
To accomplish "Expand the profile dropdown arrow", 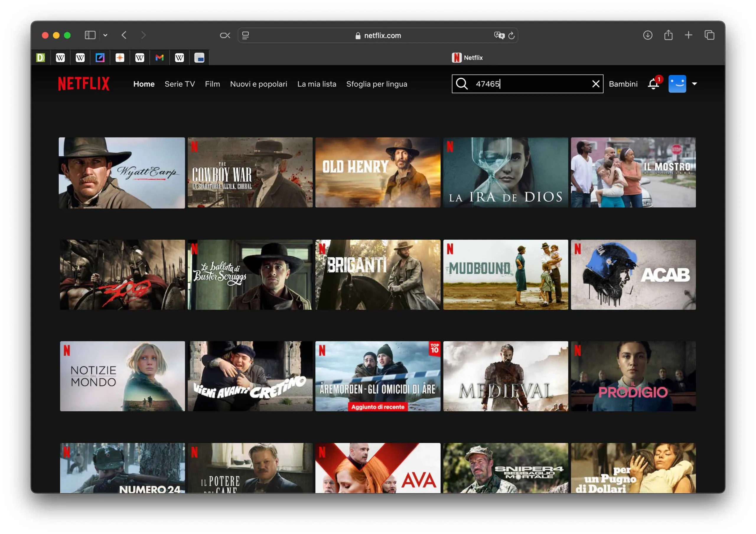I will tap(694, 84).
